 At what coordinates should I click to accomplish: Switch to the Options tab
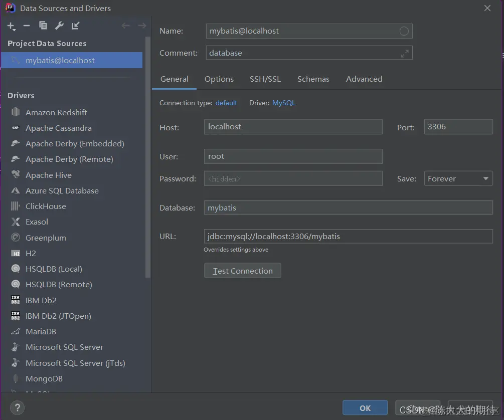coord(219,79)
